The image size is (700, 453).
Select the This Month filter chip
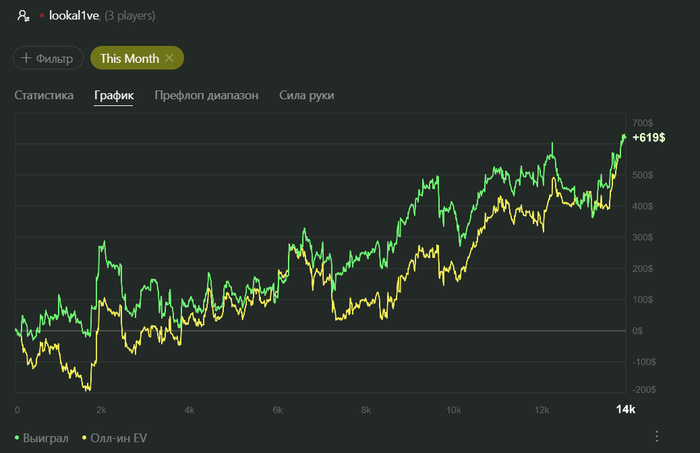pos(137,58)
